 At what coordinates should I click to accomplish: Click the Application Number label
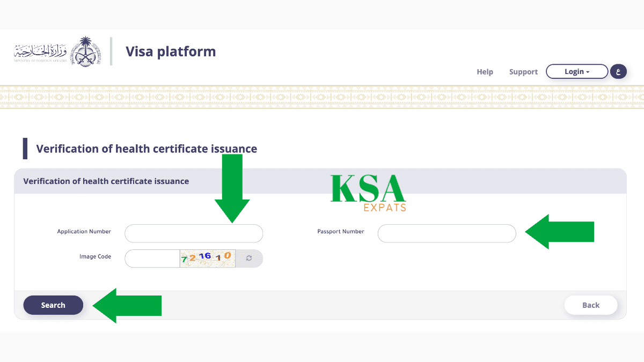click(x=84, y=232)
